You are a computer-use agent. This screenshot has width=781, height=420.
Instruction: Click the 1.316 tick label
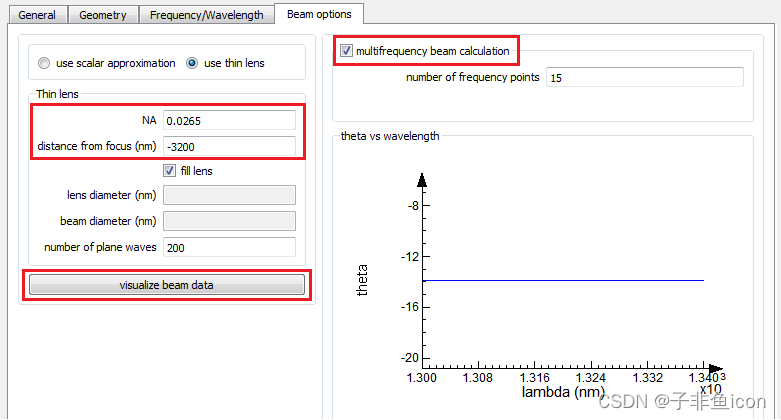coord(534,378)
